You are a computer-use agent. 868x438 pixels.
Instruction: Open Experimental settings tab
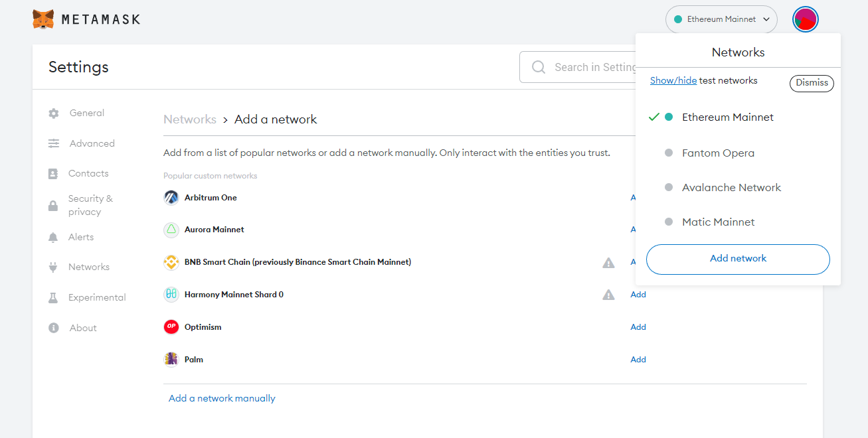(97, 298)
